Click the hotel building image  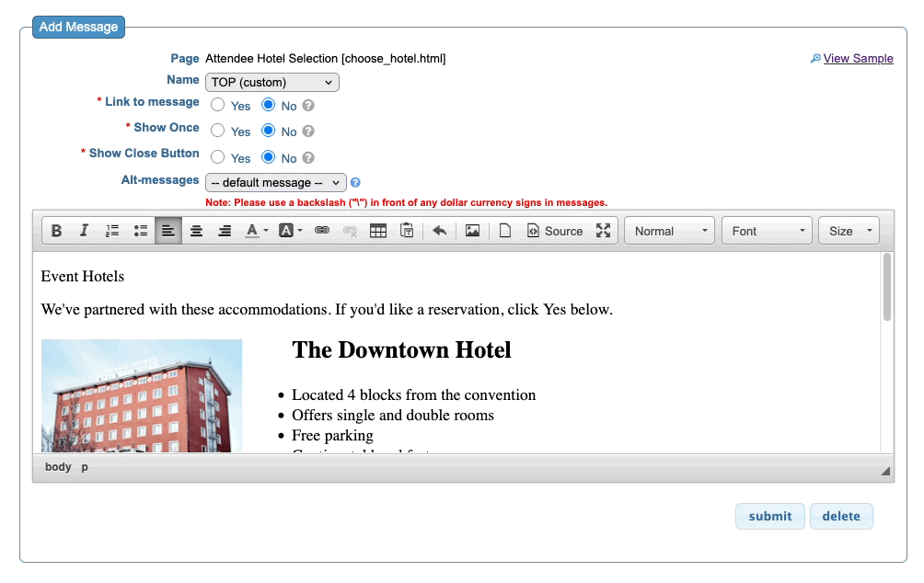142,395
